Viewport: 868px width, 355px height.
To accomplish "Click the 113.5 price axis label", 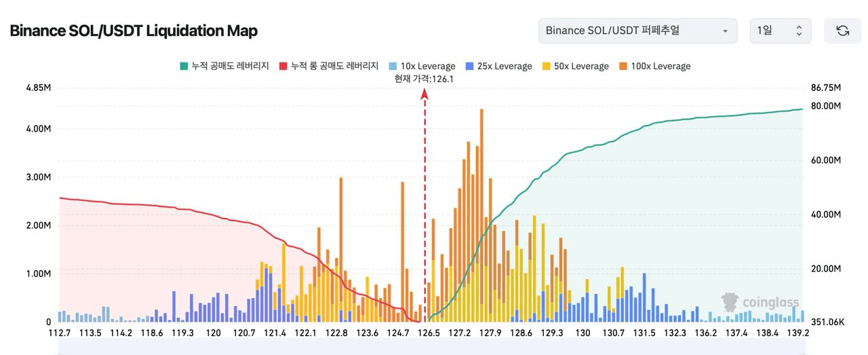I will click(90, 333).
